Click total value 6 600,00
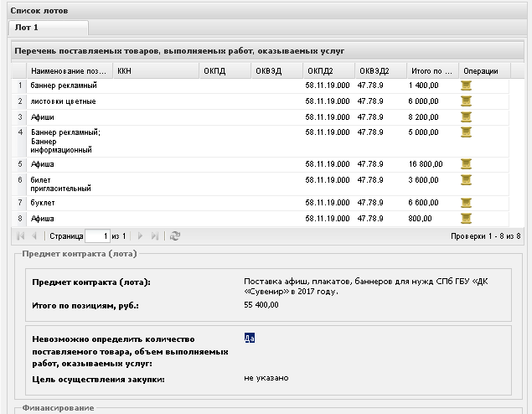The height and width of the screenshot is (414, 532). point(423,203)
